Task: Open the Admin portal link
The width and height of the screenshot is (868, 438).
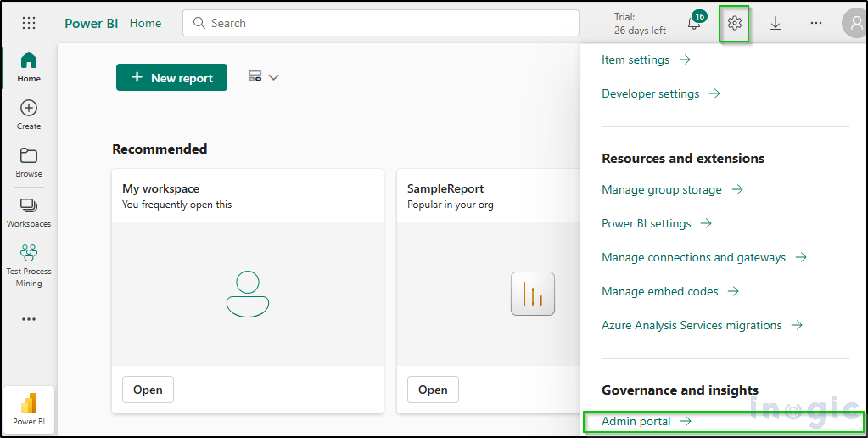Action: (x=647, y=421)
